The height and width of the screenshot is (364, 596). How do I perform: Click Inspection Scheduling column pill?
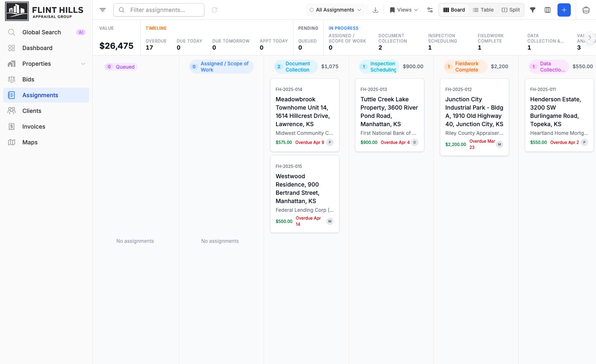379,67
